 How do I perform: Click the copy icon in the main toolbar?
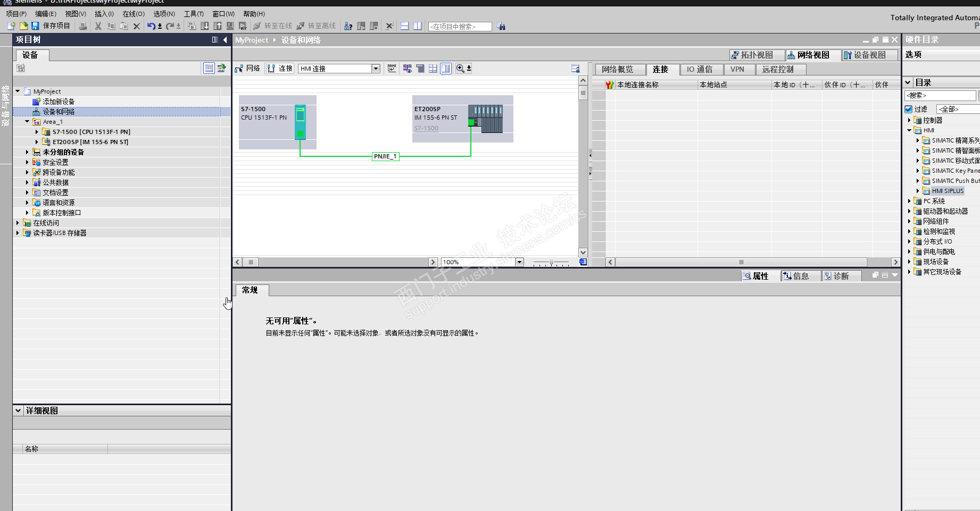point(111,26)
